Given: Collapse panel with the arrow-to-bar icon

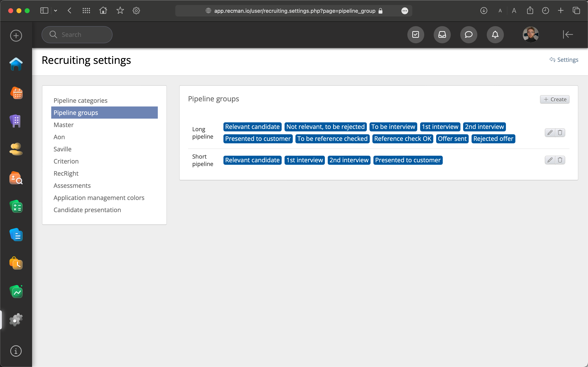Looking at the screenshot, I should [x=568, y=35].
